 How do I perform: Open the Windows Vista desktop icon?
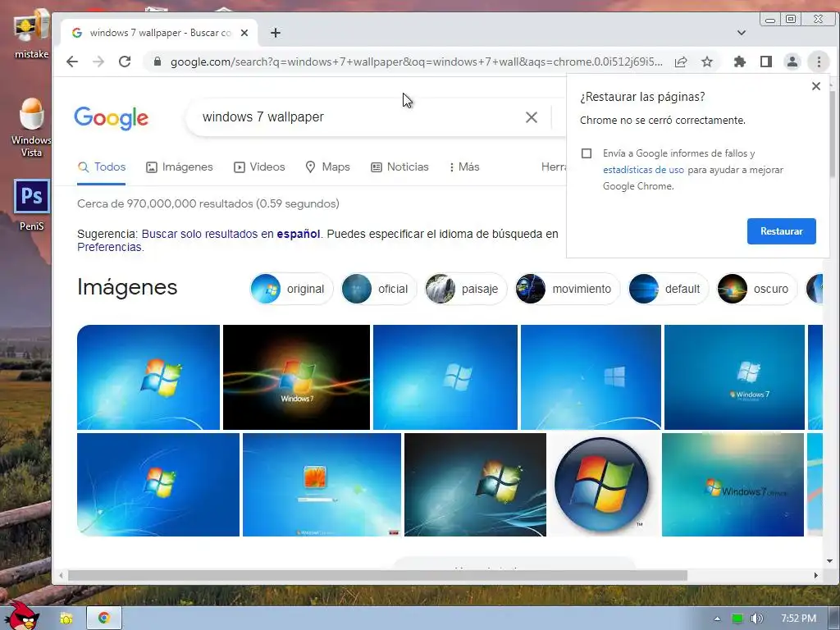[x=32, y=127]
